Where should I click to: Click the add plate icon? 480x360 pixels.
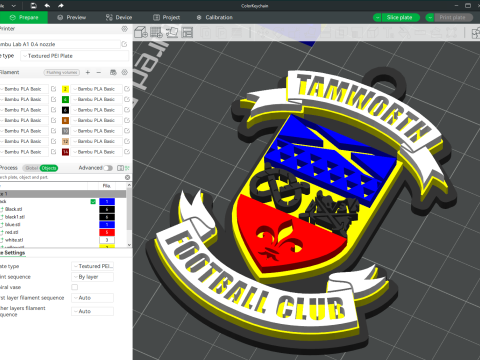[156, 32]
